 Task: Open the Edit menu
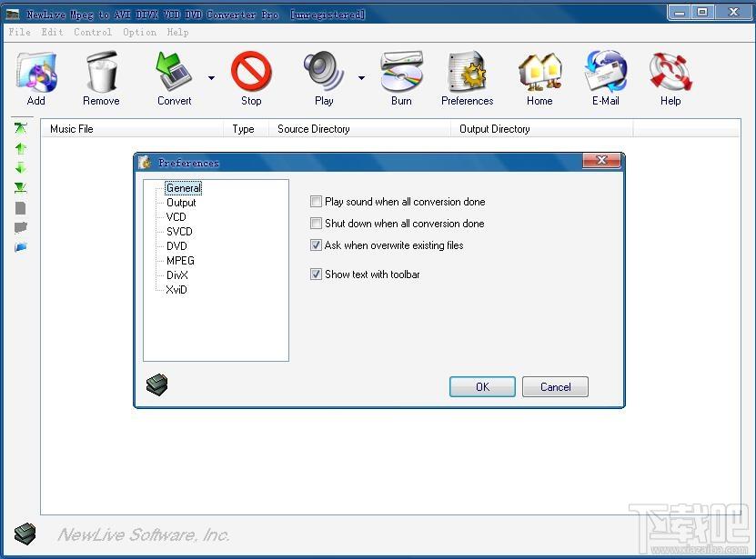point(52,32)
